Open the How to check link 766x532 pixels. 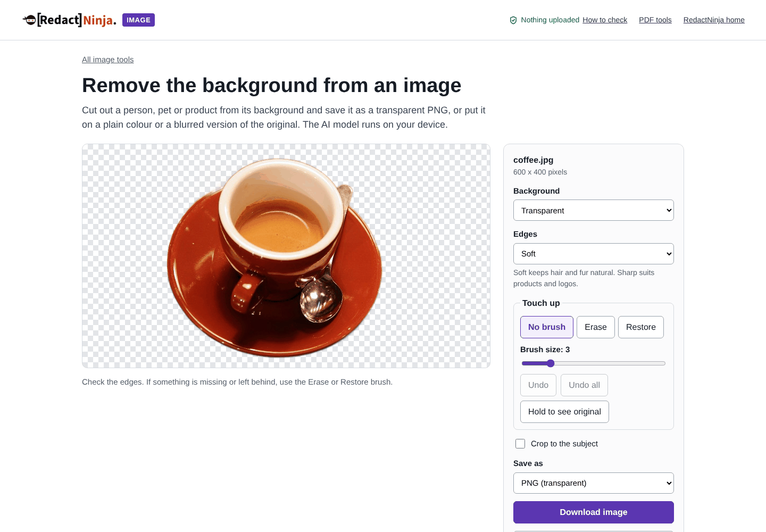click(605, 20)
